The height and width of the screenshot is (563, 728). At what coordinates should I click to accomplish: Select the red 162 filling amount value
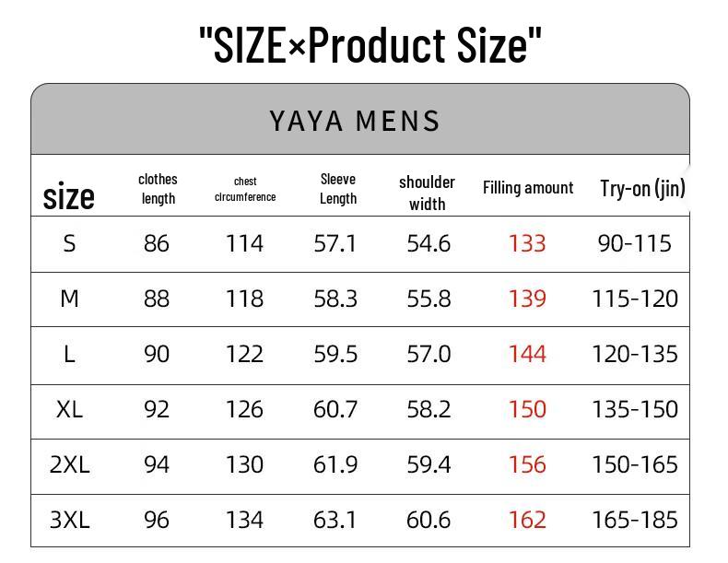click(x=527, y=520)
